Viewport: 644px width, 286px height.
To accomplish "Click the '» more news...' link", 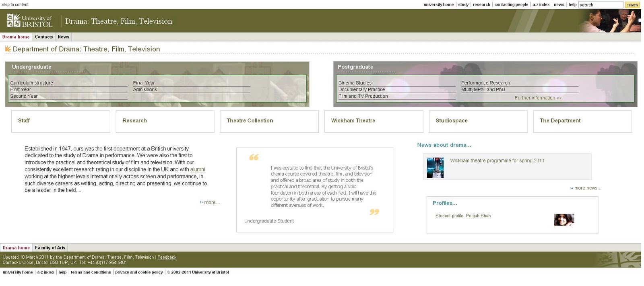I will (586, 188).
